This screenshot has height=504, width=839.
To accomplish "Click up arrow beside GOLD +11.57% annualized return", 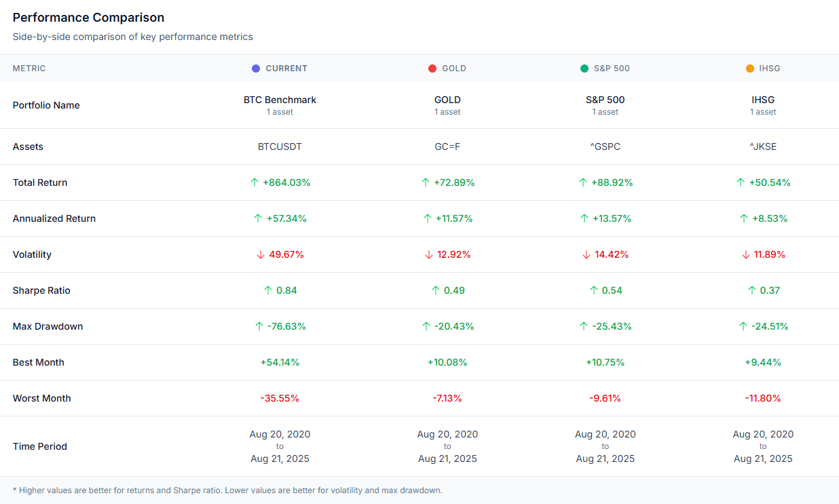I will tap(428, 218).
